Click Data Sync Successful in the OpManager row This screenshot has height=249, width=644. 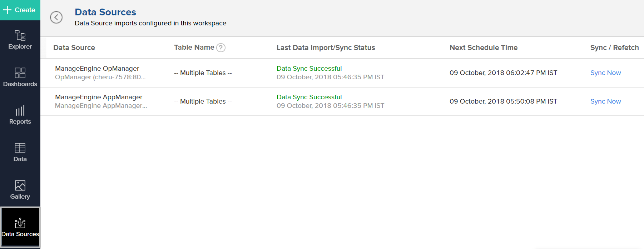click(309, 69)
